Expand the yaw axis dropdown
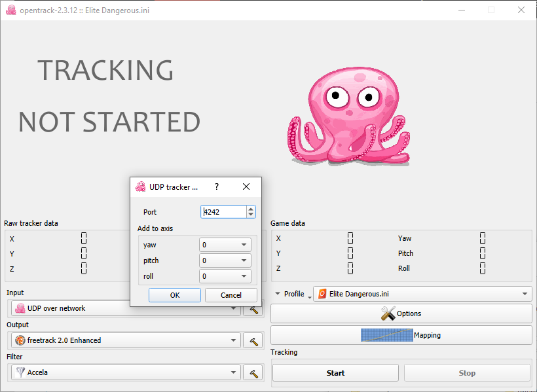Image resolution: width=537 pixels, height=392 pixels. pos(225,245)
